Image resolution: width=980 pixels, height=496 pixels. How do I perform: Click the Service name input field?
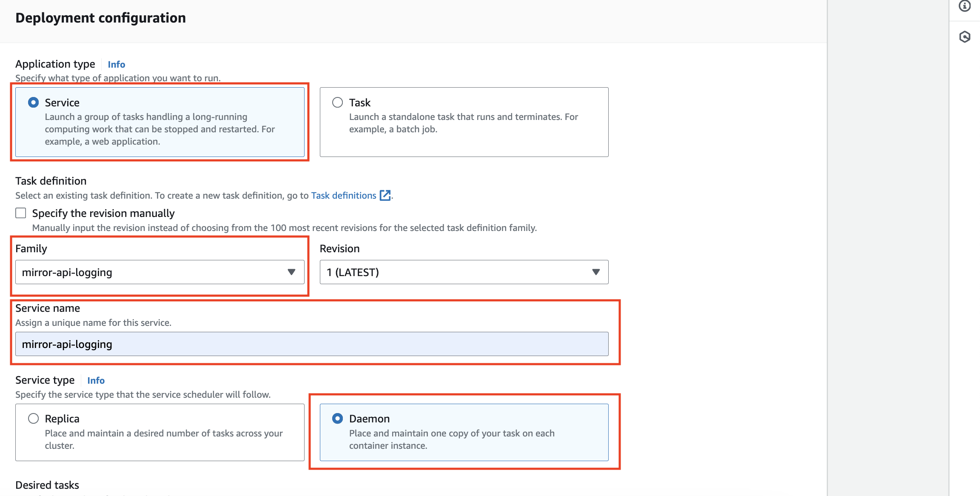311,344
